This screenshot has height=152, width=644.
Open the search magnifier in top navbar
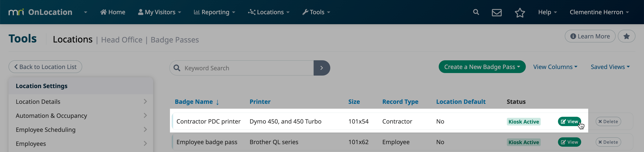click(476, 12)
